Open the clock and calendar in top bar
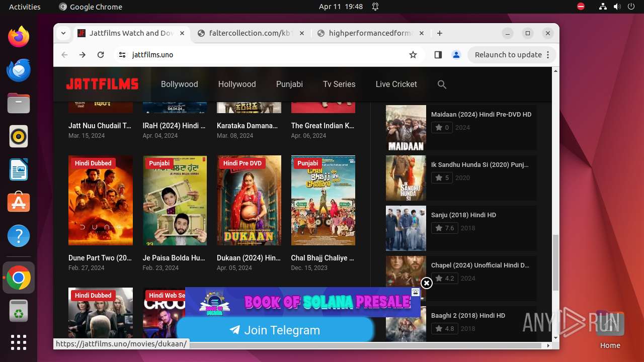644x362 pixels. (x=341, y=7)
